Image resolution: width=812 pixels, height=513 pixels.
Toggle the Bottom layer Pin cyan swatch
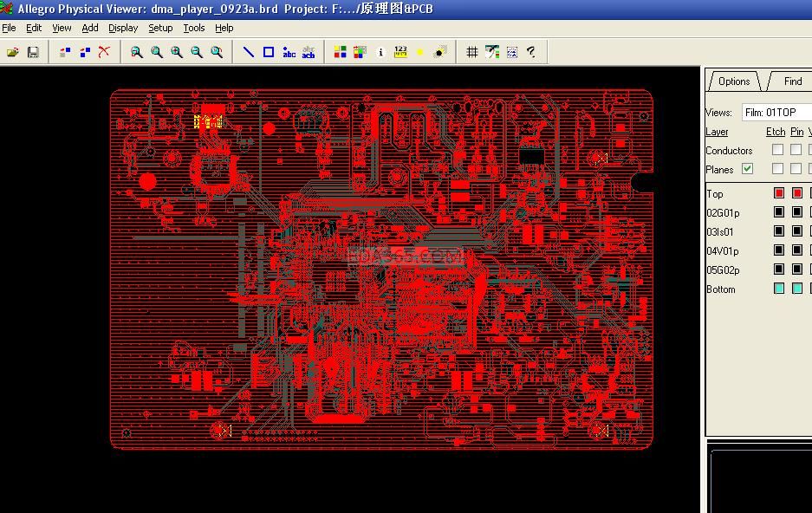797,289
